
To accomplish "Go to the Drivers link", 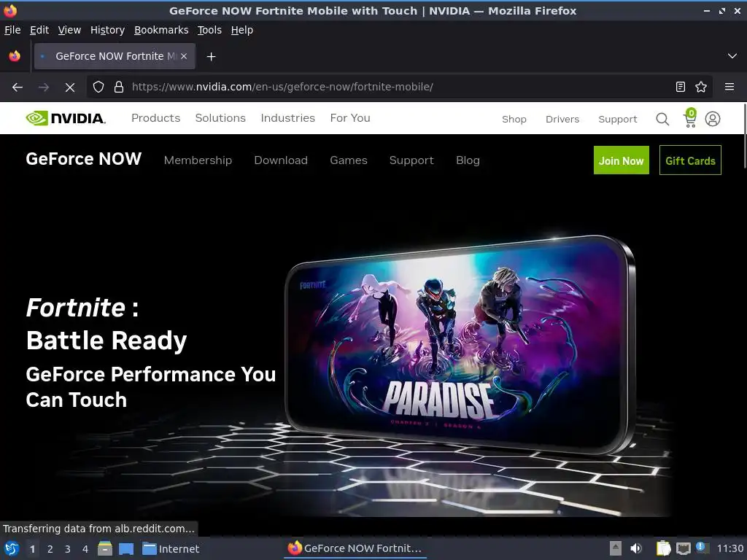I will [x=562, y=119].
